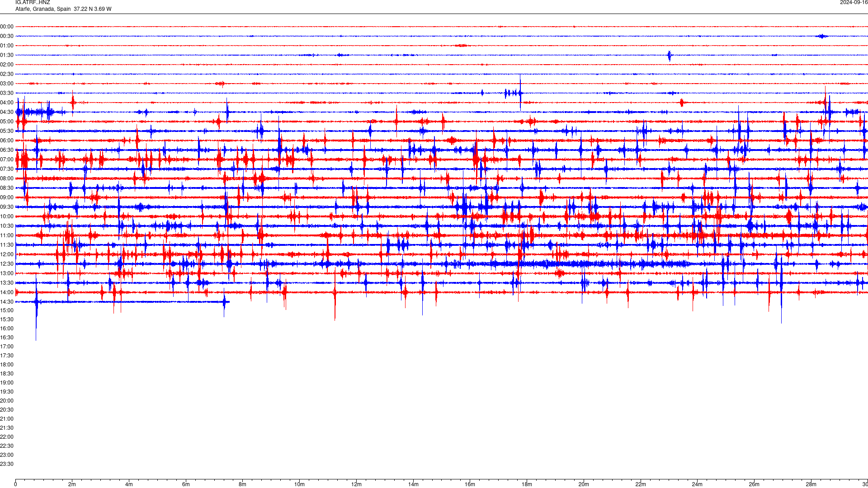Select the 04:00 time row label
The image size is (868, 488).
click(x=7, y=103)
